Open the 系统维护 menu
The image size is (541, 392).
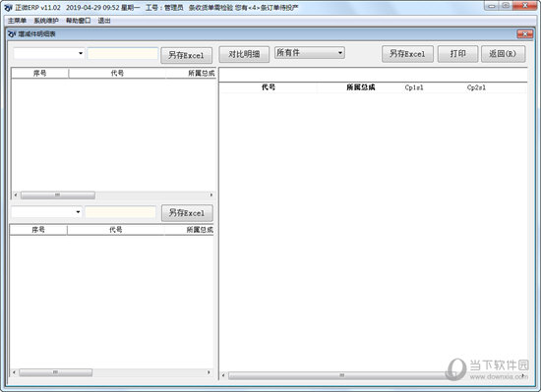[x=46, y=21]
